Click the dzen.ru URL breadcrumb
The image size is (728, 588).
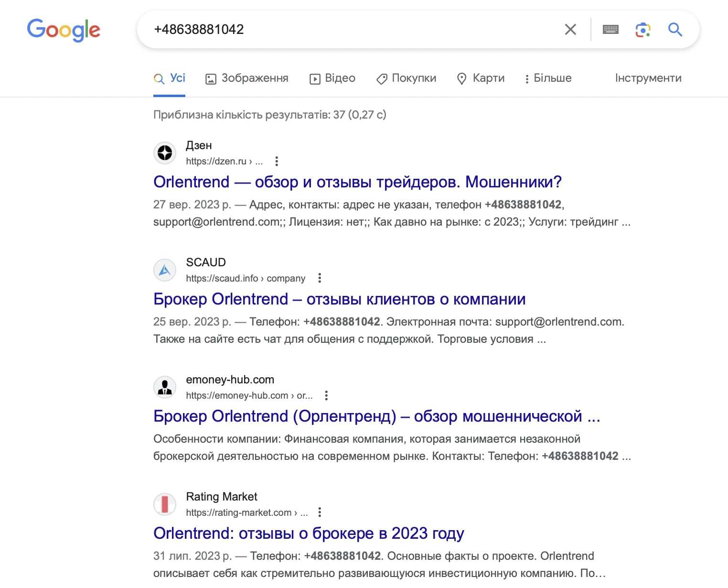tap(224, 161)
